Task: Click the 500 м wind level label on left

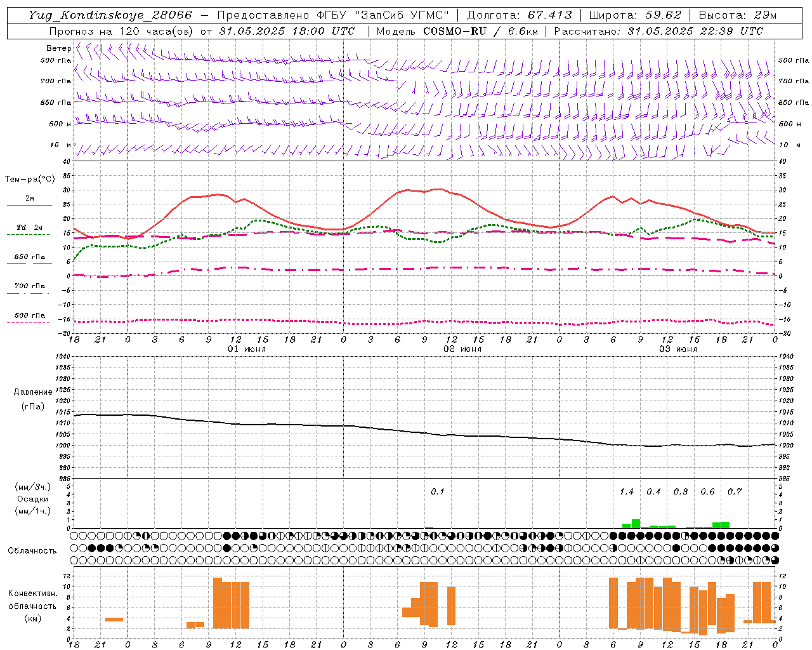Action: click(60, 124)
